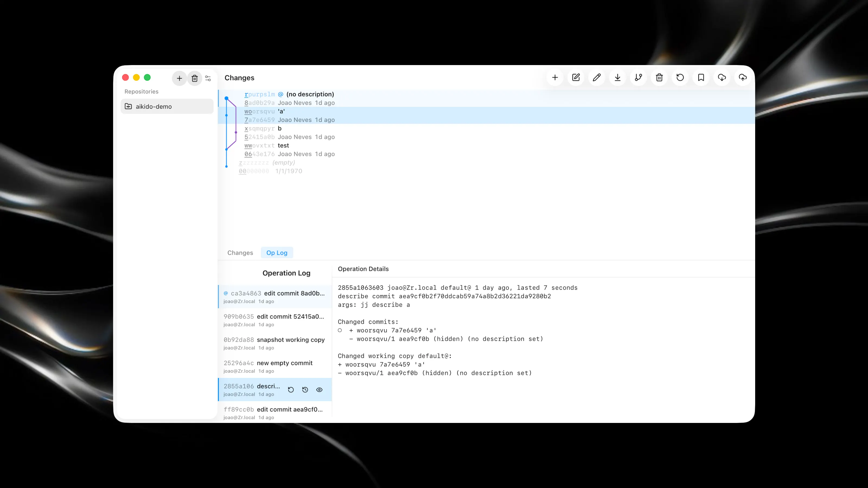Screen dimensions: 868x488
Task: Click the eye icon on operation 2855a106
Action: coord(320,390)
